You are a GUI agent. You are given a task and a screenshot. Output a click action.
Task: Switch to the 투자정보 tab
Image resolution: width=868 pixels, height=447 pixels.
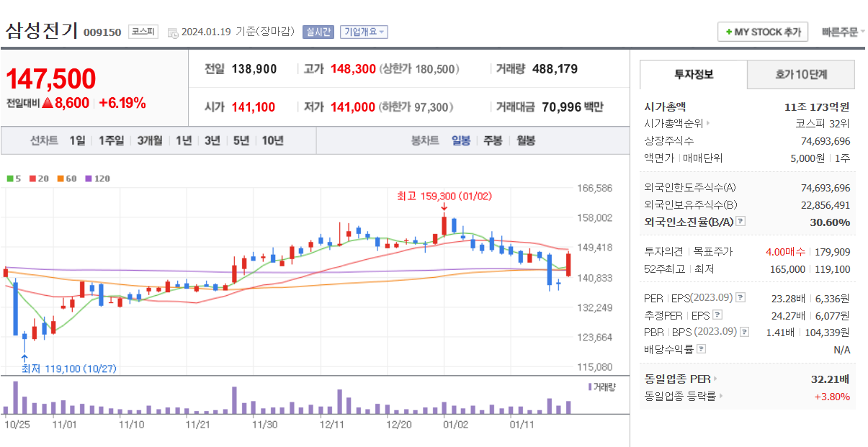[693, 74]
